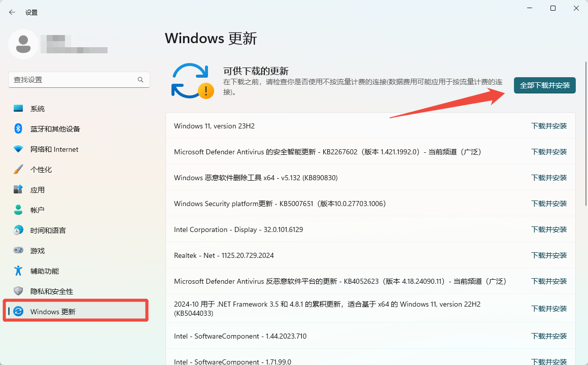The width and height of the screenshot is (588, 365).
Task: Click the back arrow icon
Action: coord(12,12)
